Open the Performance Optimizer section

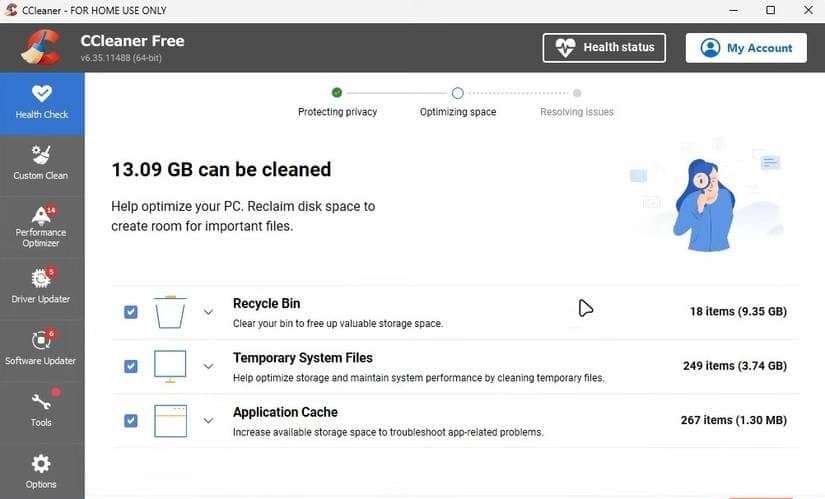click(42, 227)
